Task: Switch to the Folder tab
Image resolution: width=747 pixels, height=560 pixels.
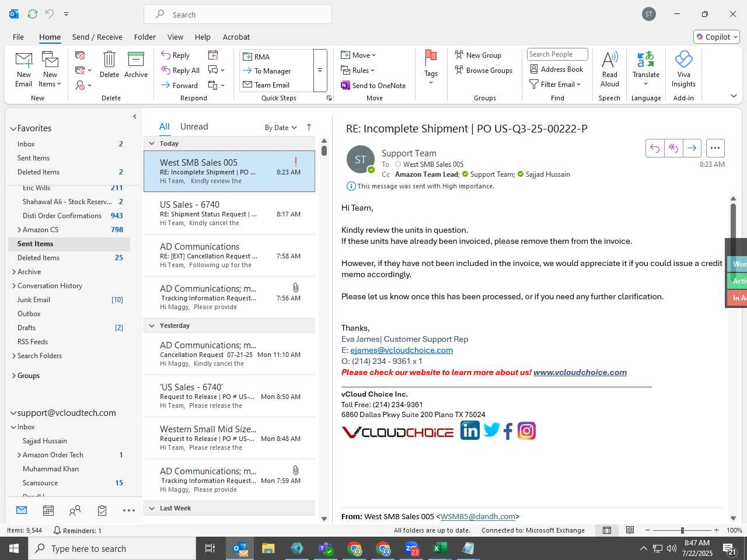Action: pos(145,37)
